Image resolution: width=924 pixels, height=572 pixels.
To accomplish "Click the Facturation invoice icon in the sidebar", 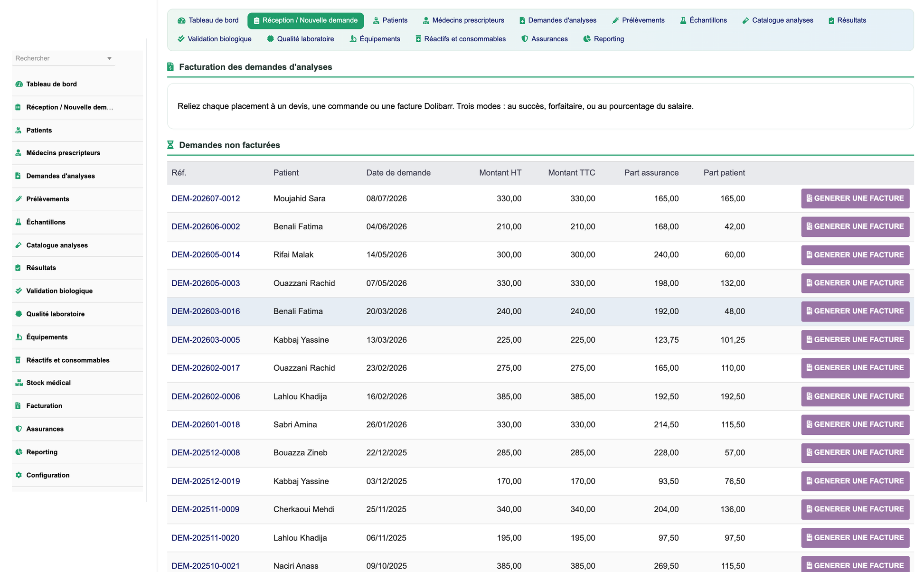I will tap(18, 406).
